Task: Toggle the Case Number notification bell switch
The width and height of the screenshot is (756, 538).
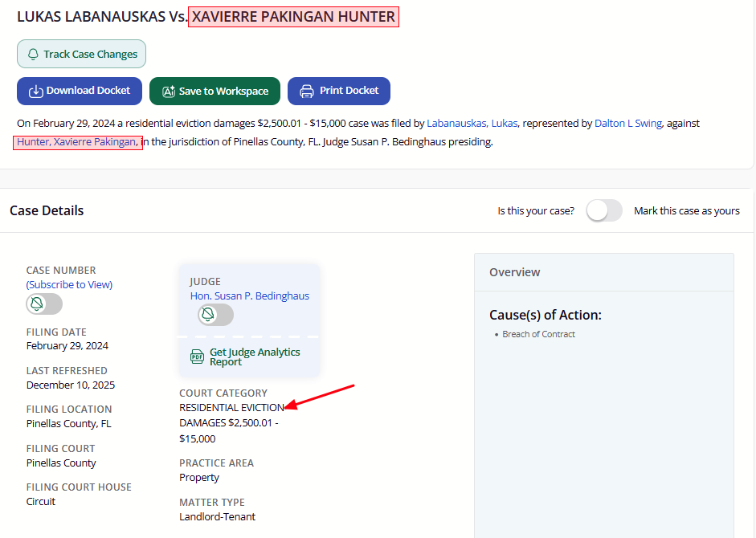Action: 44,304
